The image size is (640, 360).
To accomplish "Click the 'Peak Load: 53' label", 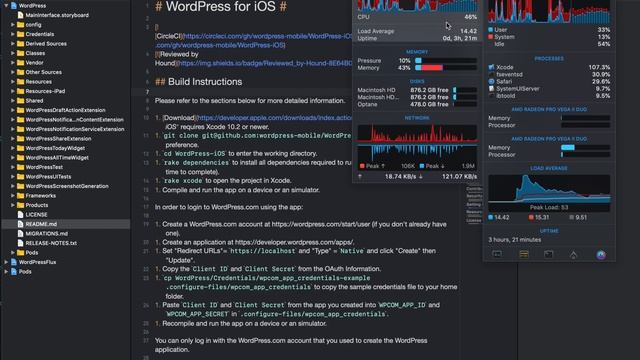I will point(549,207).
